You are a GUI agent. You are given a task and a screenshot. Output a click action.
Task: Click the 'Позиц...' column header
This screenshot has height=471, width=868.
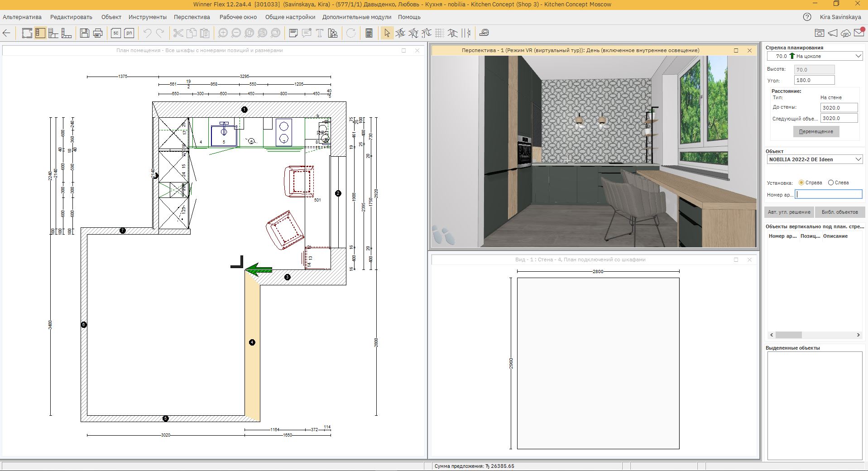coord(810,236)
